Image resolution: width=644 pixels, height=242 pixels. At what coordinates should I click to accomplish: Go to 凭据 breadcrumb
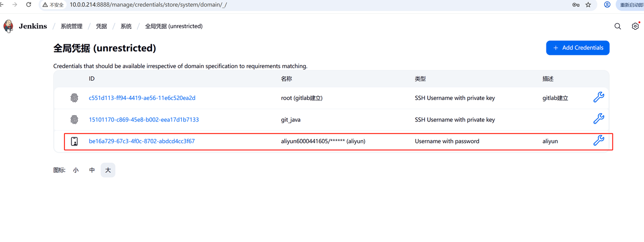click(x=102, y=26)
